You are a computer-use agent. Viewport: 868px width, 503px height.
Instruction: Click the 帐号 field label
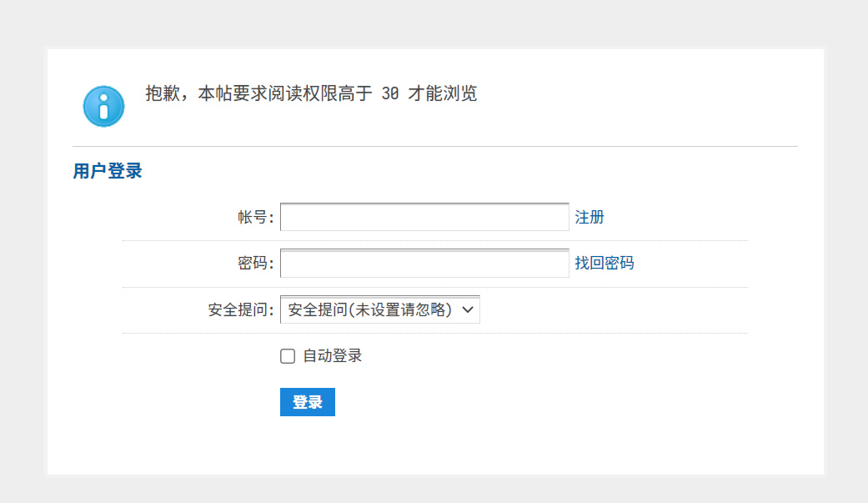coord(255,218)
